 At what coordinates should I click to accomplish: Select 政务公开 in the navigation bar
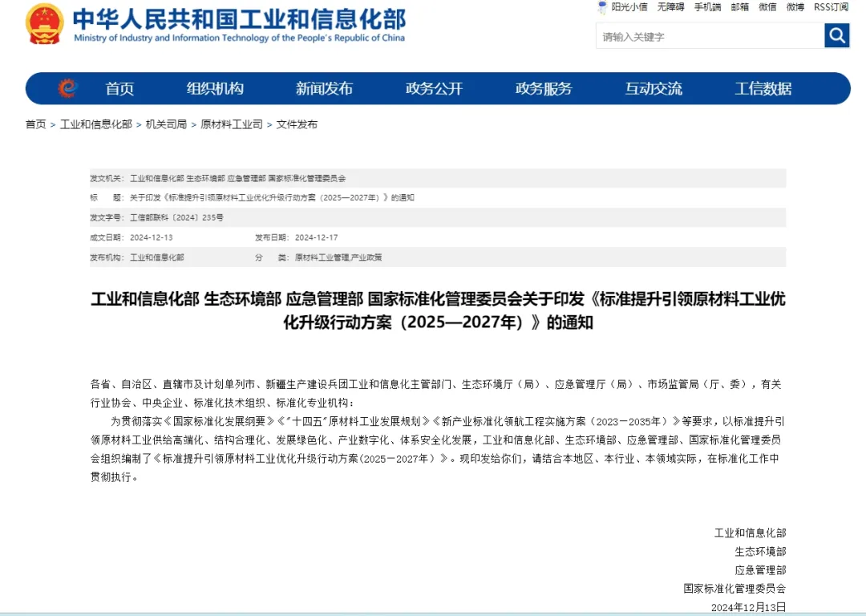pos(434,89)
